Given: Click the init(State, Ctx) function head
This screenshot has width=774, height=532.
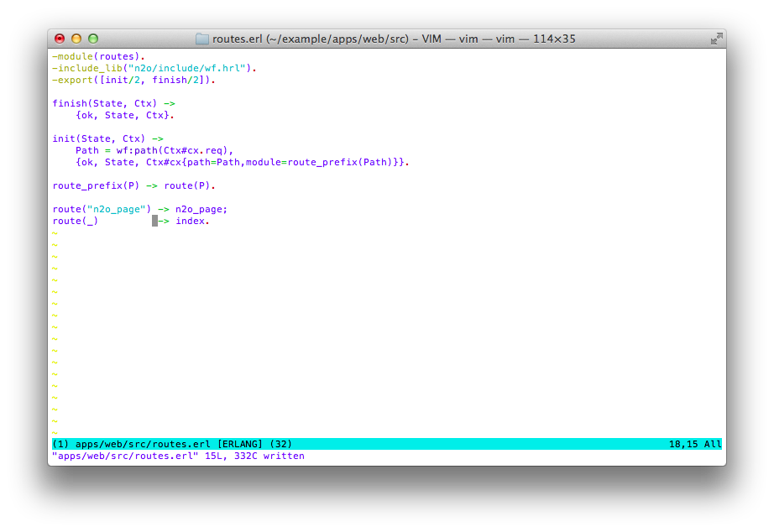Looking at the screenshot, I should 98,138.
